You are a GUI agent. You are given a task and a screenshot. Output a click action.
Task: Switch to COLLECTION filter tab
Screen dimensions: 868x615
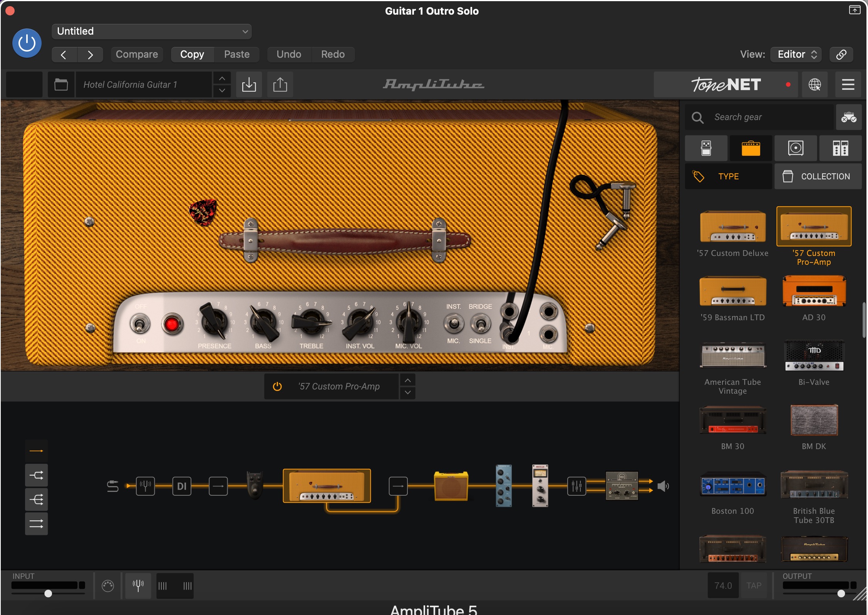(x=818, y=176)
